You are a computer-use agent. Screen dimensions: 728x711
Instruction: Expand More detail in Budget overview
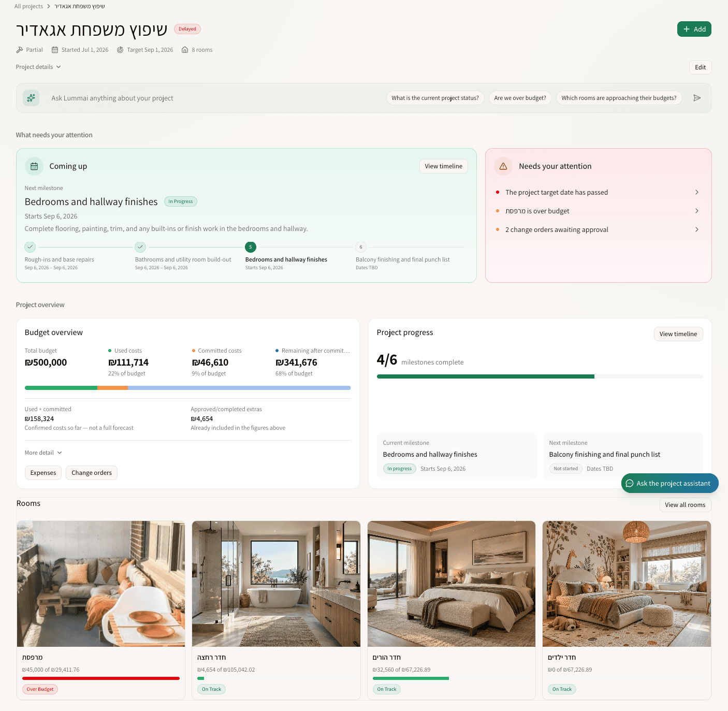[43, 453]
